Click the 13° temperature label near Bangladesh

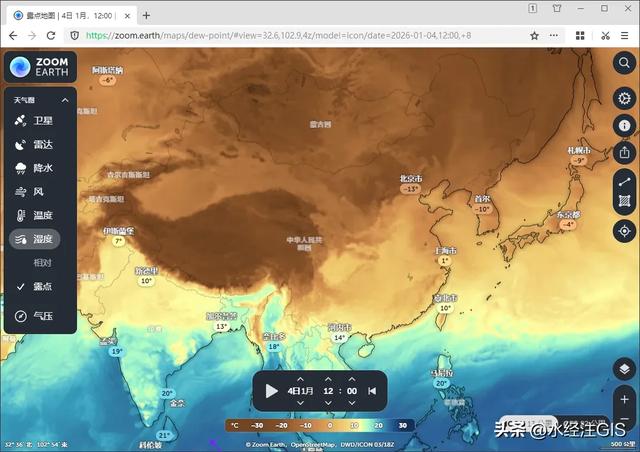[x=222, y=326]
